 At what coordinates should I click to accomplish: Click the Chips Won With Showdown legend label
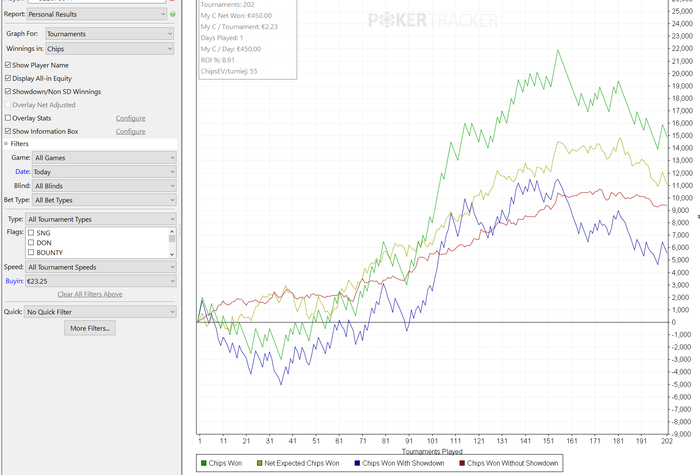[403, 463]
